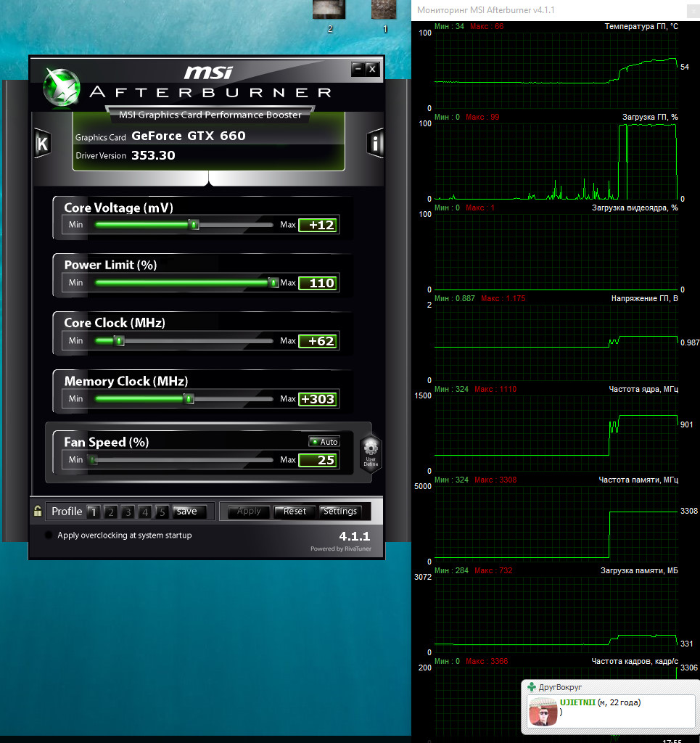
Task: Open the UJIETNII user notification
Action: coord(611,711)
